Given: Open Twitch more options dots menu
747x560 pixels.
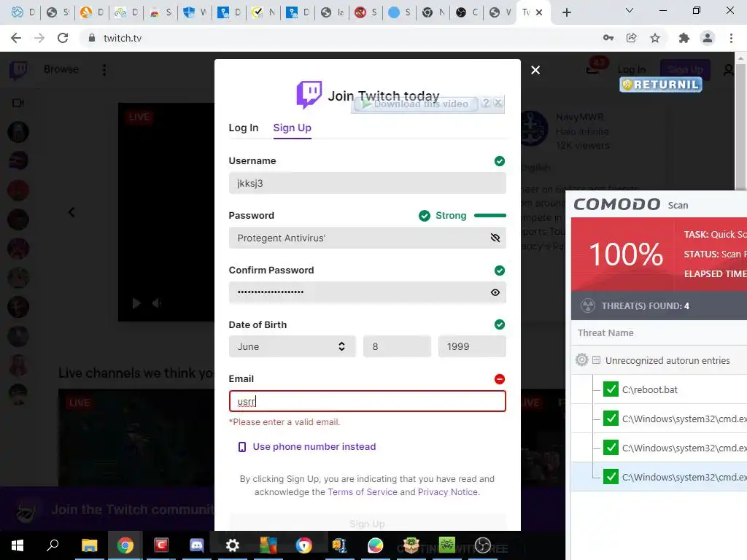Looking at the screenshot, I should click(x=104, y=70).
